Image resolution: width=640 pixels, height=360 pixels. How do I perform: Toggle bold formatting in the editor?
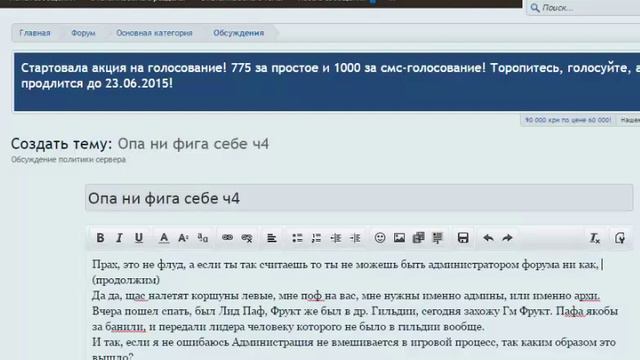pos(100,238)
